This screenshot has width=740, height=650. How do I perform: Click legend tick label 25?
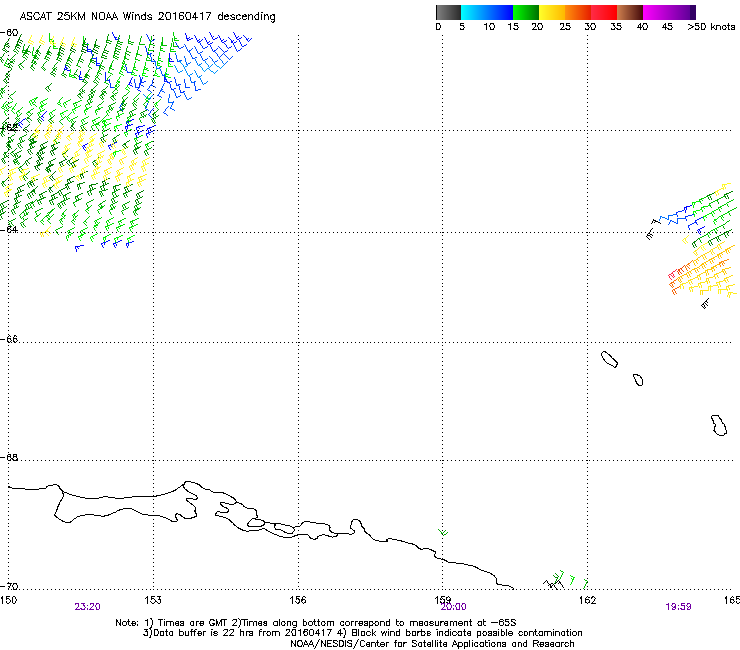(x=565, y=27)
